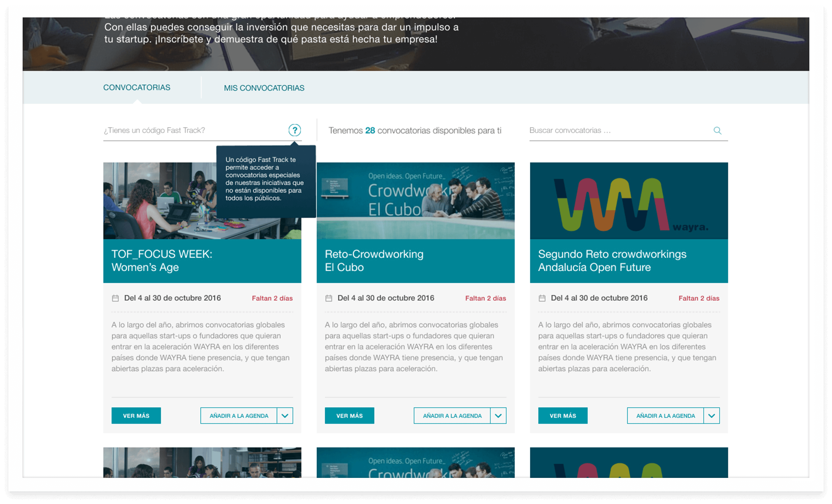Expand agenda dropdown arrow on TOF_FOCUS WEEK card
832x504 pixels.
(285, 416)
